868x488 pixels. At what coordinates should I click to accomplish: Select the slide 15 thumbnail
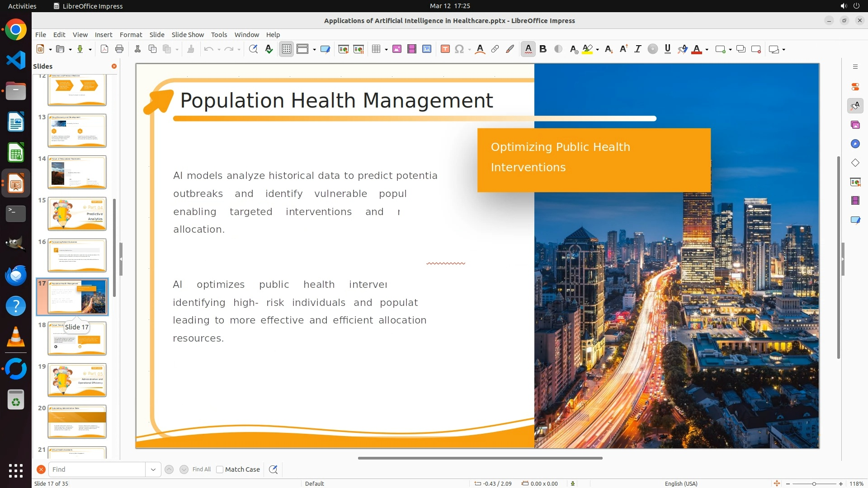77,214
